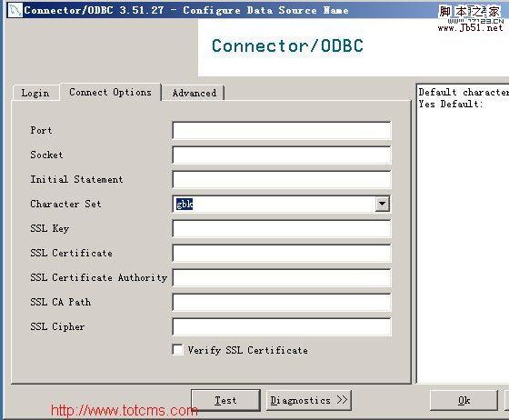Image resolution: width=509 pixels, height=420 pixels.
Task: Click the SSL Certificate Authority field
Action: (282, 278)
